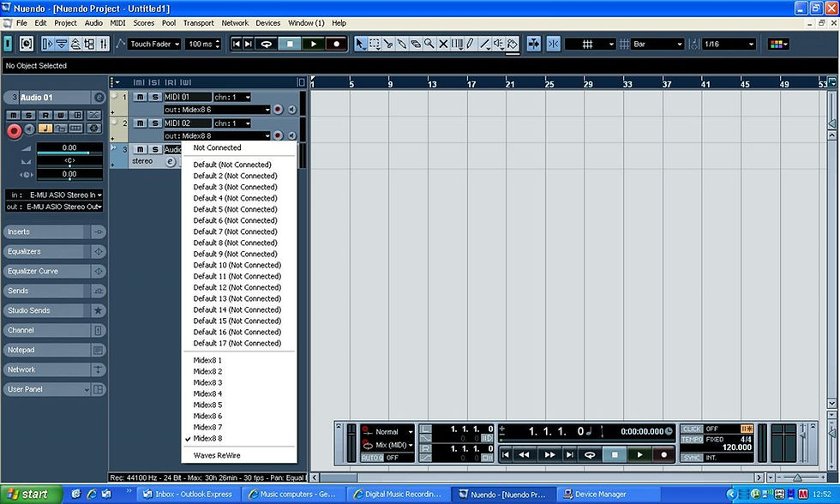Toggle the CLICK metronome button

point(692,429)
